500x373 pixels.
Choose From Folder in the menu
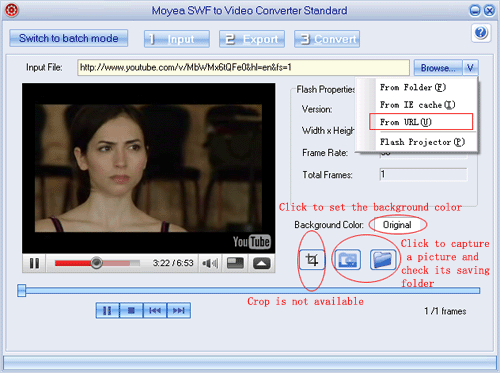tap(413, 87)
